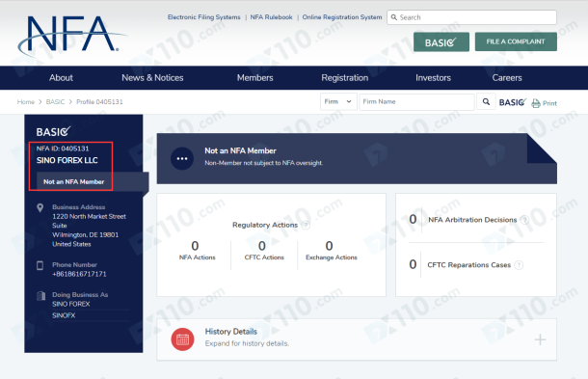Image resolution: width=588 pixels, height=379 pixels.
Task: Click the SINOFX business alias
Action: (64, 315)
